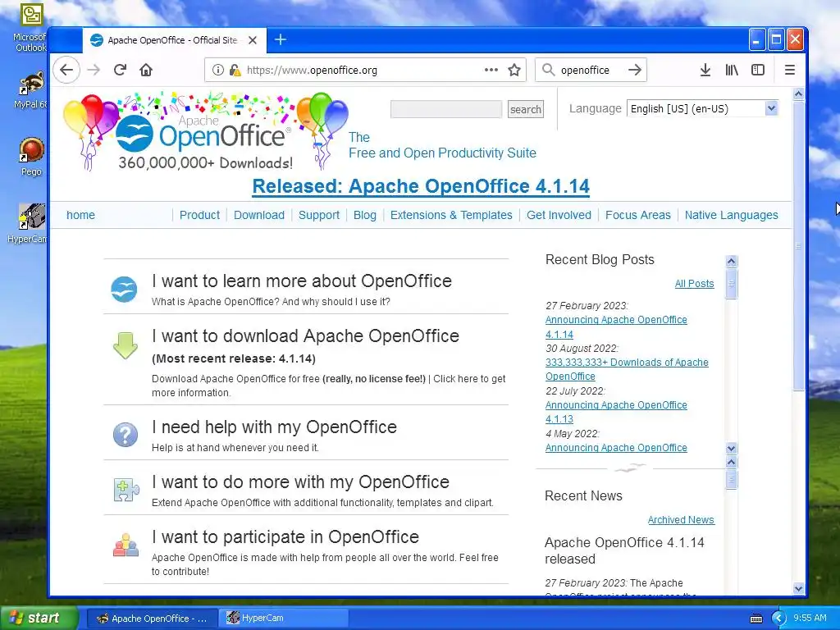Screen dimensions: 840x630
Task: Click the question mark help icon
Action: 126,435
